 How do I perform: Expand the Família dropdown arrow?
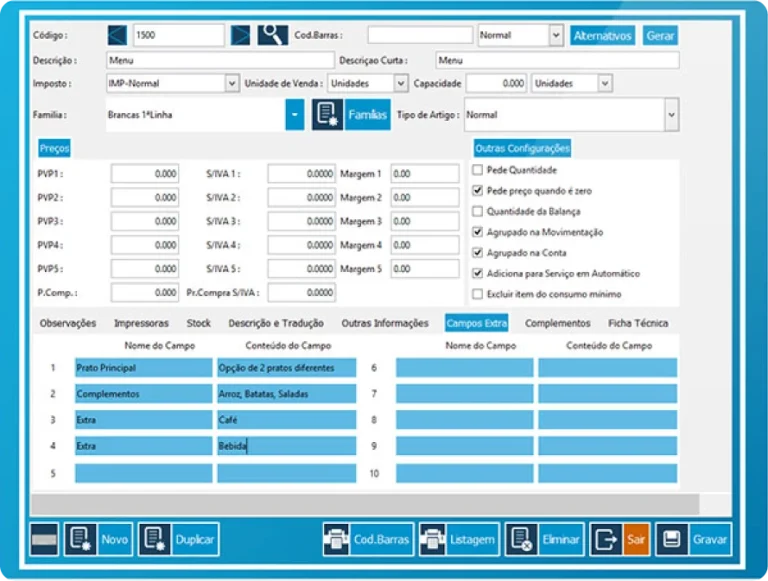tap(295, 115)
